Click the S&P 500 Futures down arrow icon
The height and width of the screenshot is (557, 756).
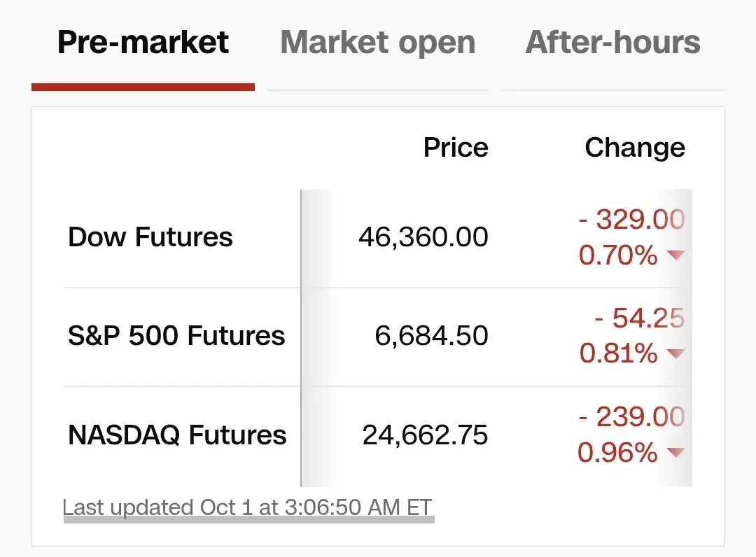[675, 354]
